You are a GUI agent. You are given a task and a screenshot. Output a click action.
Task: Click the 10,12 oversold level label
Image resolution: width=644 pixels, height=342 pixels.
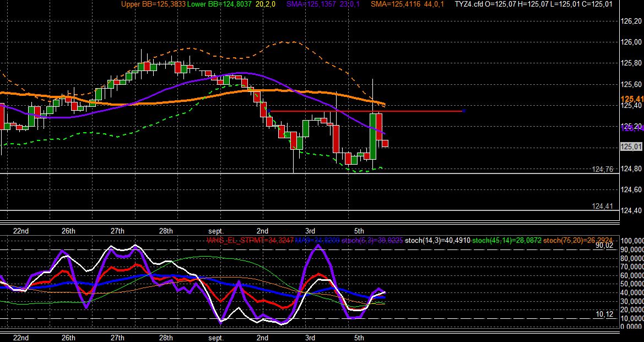point(604,314)
